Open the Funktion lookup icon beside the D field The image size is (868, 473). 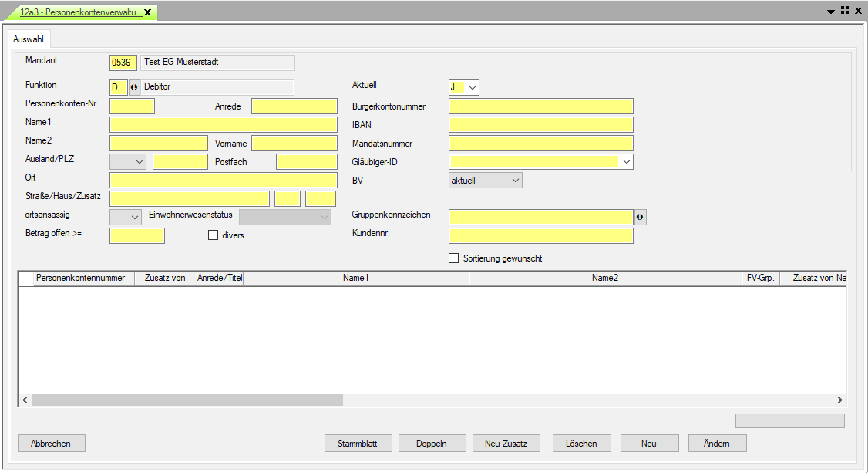[134, 87]
